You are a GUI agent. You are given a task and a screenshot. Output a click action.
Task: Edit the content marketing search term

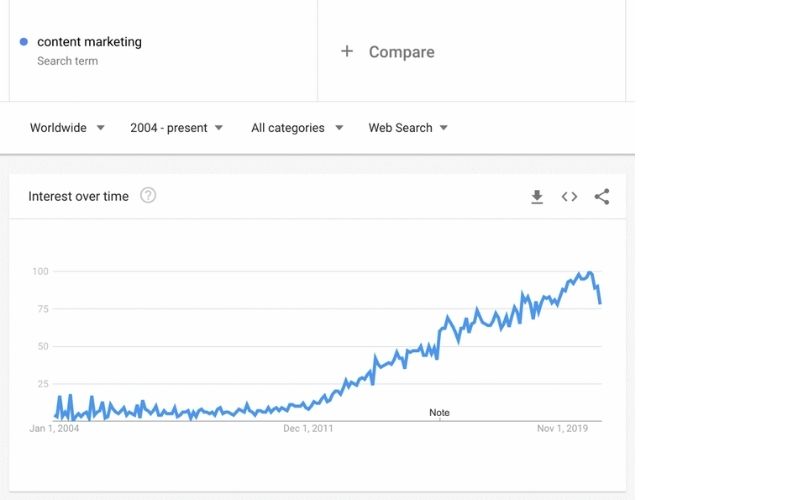(x=89, y=42)
